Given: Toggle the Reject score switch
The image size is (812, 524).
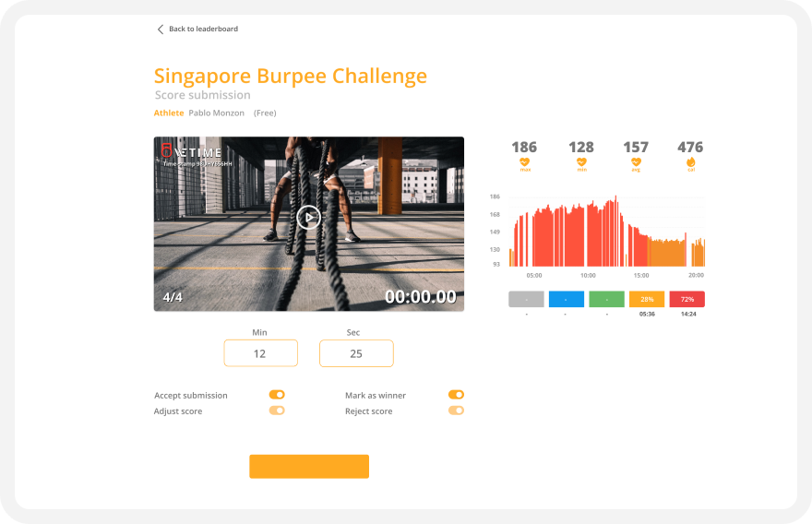Looking at the screenshot, I should coord(456,411).
